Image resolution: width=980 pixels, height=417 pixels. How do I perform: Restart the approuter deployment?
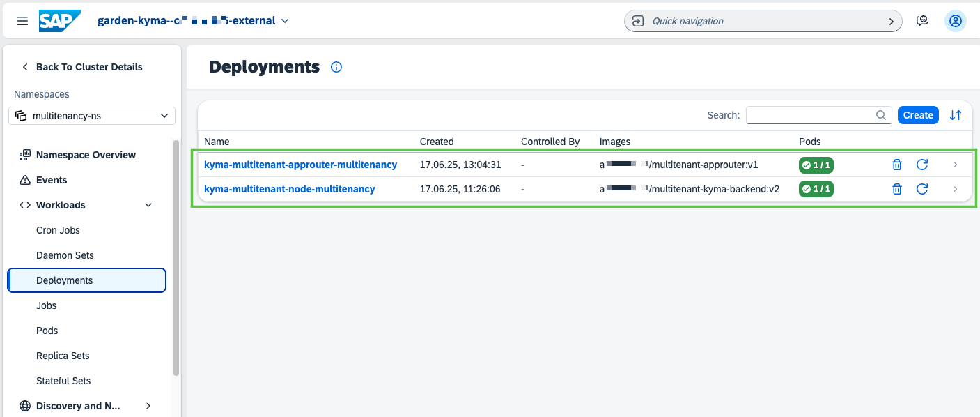point(922,165)
